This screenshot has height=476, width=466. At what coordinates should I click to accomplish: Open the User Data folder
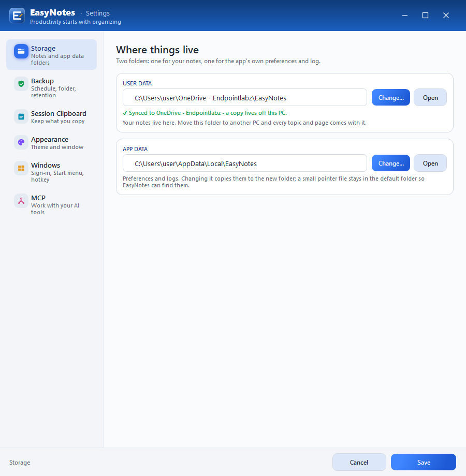430,97
